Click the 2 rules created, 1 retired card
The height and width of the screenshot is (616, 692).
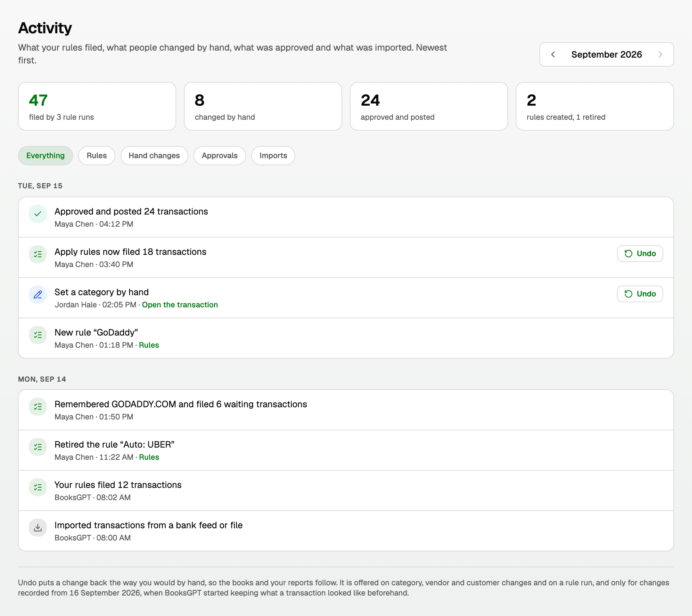point(595,106)
